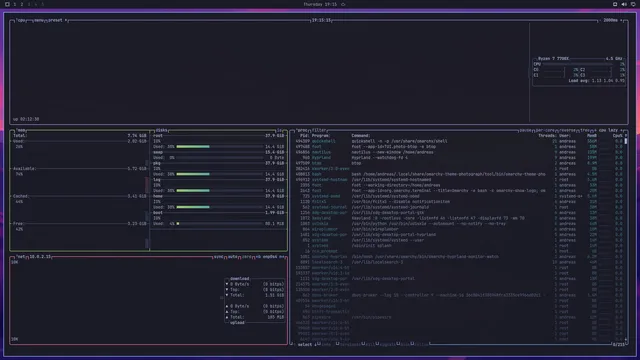Select the pipewire process row

(459, 317)
